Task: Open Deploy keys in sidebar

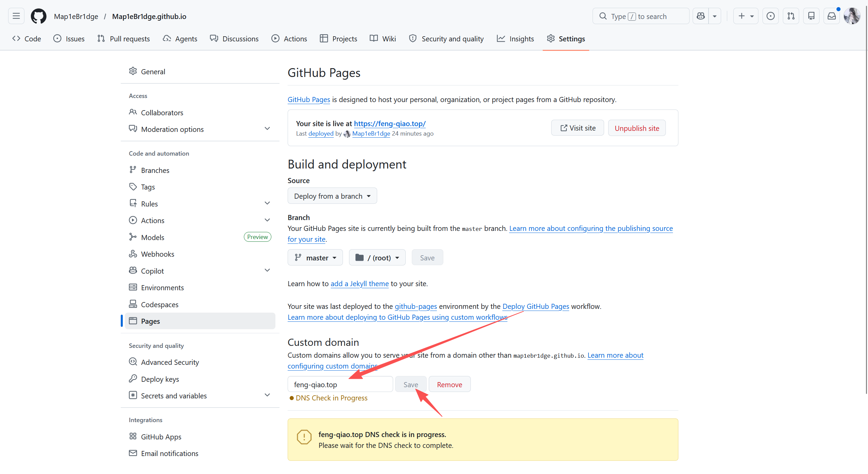Action: pyautogui.click(x=200, y=379)
